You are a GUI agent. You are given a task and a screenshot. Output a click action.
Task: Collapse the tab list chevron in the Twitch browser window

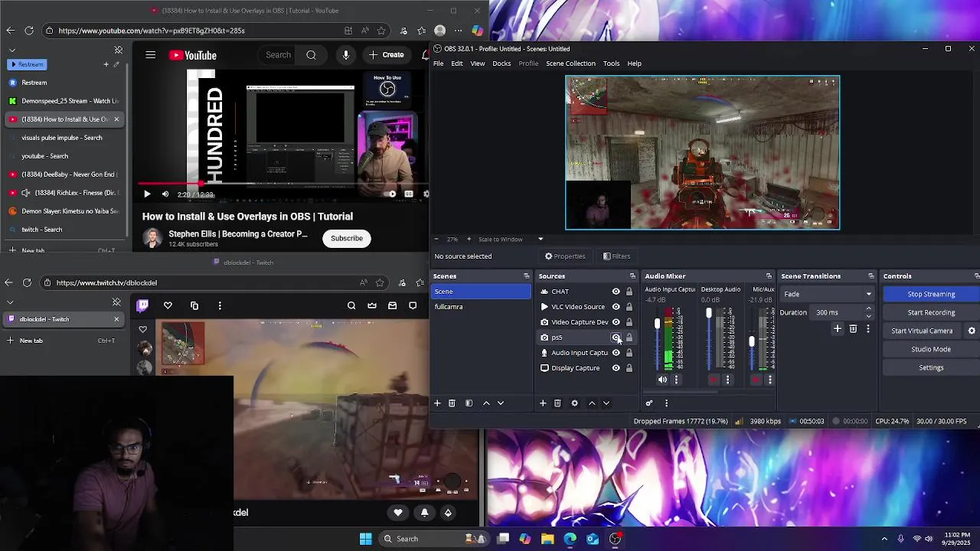point(10,302)
